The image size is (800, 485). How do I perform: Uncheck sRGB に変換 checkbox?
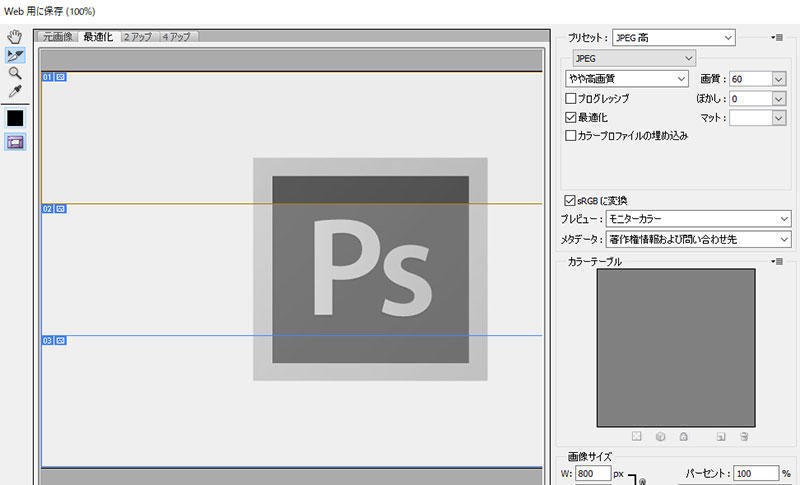click(x=570, y=200)
